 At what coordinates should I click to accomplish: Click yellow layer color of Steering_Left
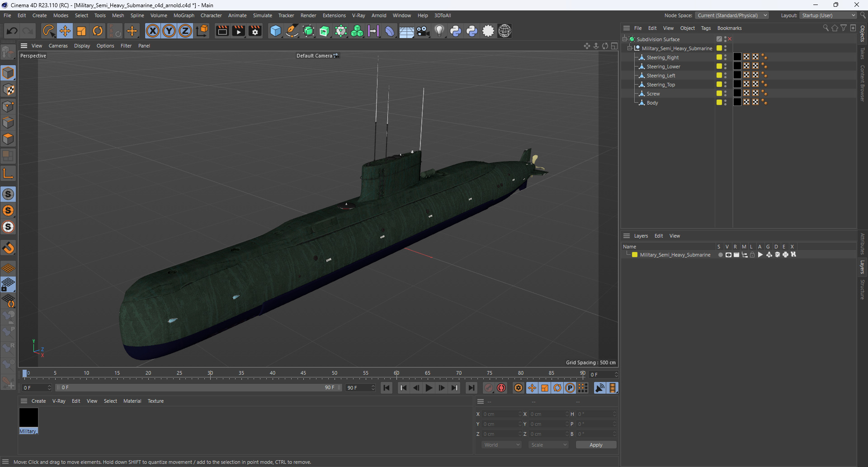pos(719,75)
